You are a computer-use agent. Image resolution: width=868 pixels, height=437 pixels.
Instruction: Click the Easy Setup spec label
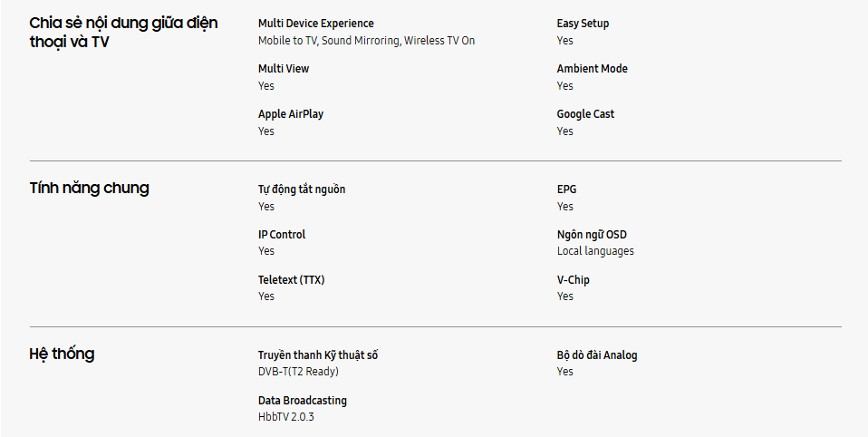click(583, 24)
